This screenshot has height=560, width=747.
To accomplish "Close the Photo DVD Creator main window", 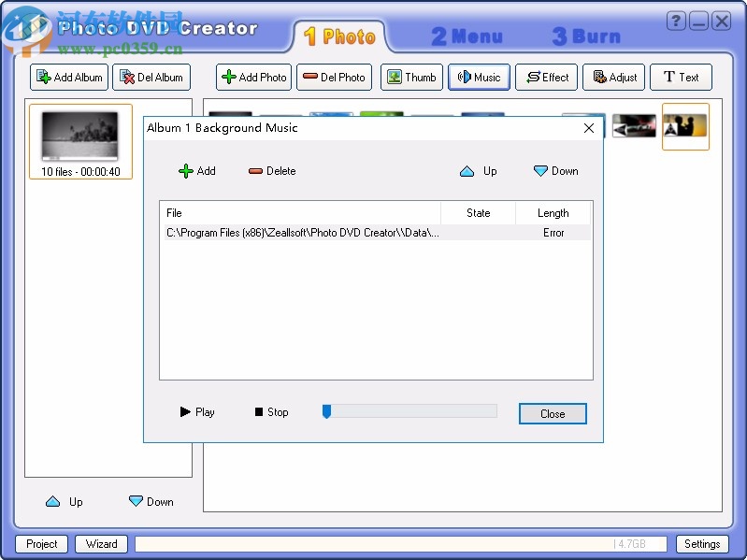I will [721, 21].
